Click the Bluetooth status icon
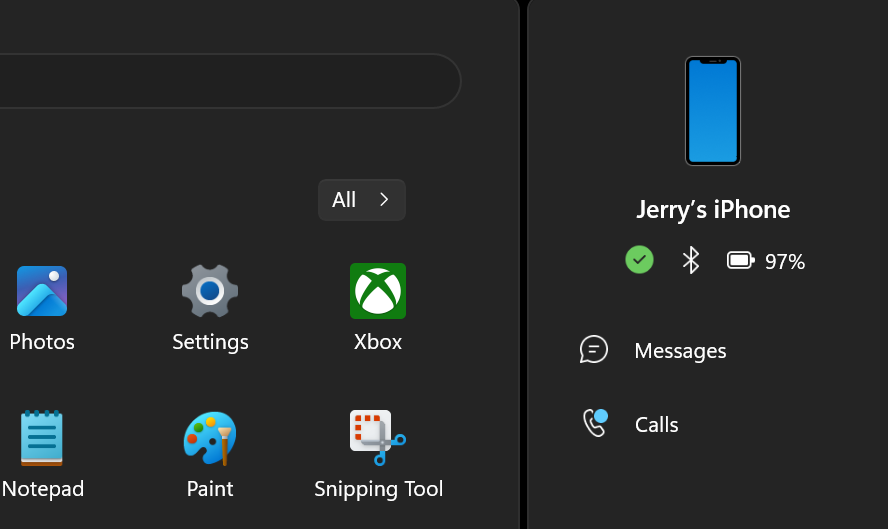 click(691, 260)
